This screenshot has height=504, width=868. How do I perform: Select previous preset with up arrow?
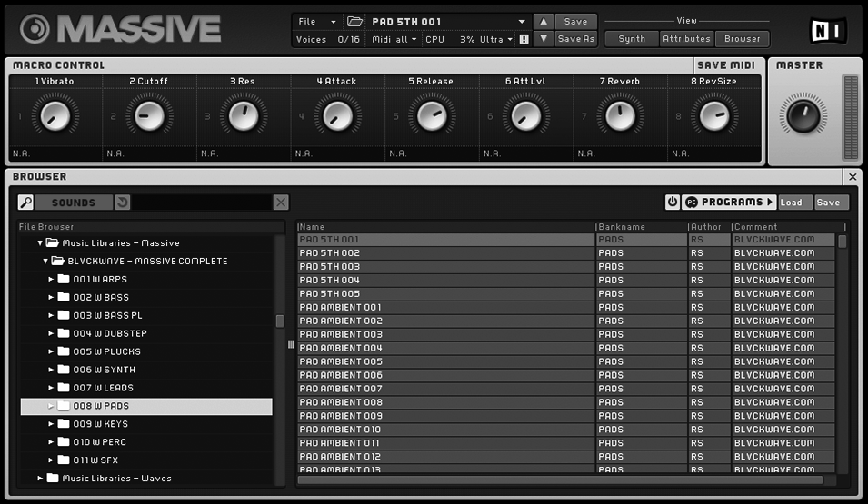543,22
